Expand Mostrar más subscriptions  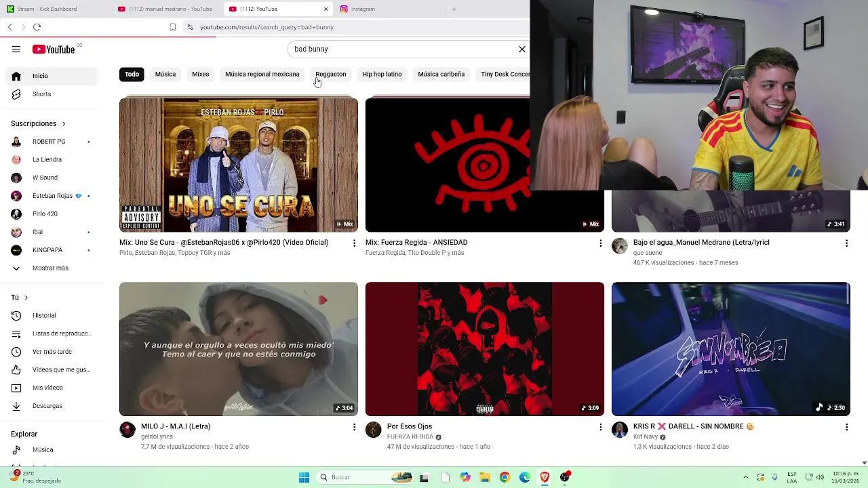[53, 268]
